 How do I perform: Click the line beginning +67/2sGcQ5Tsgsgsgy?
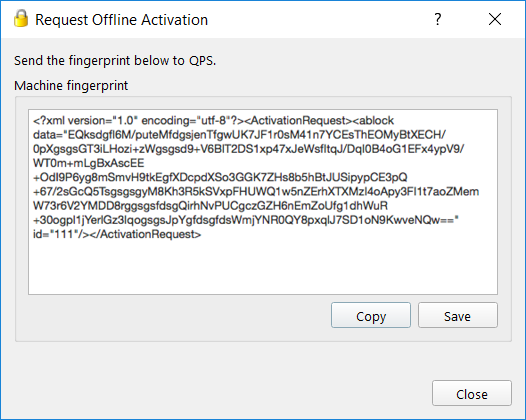256,192
